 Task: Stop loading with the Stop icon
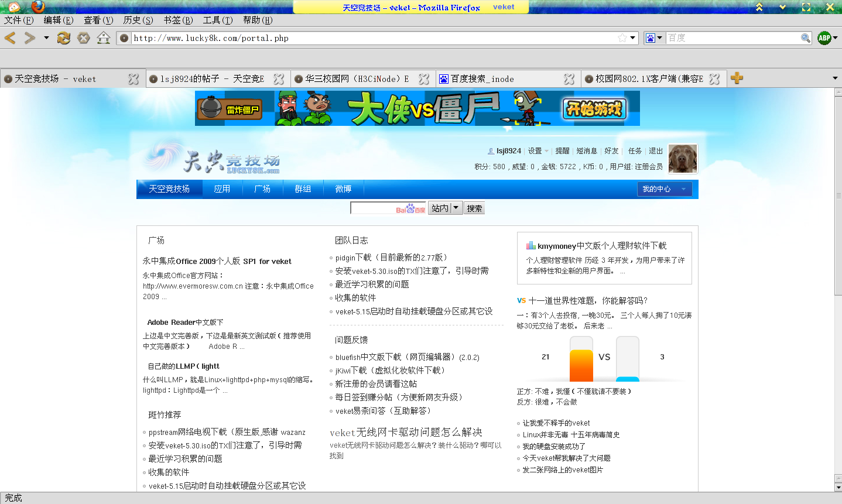pos(84,38)
